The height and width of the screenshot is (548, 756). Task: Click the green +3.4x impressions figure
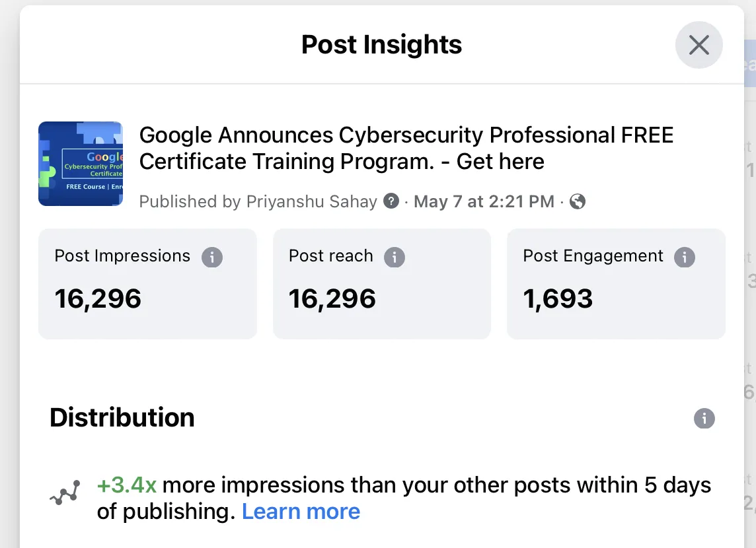click(x=127, y=485)
